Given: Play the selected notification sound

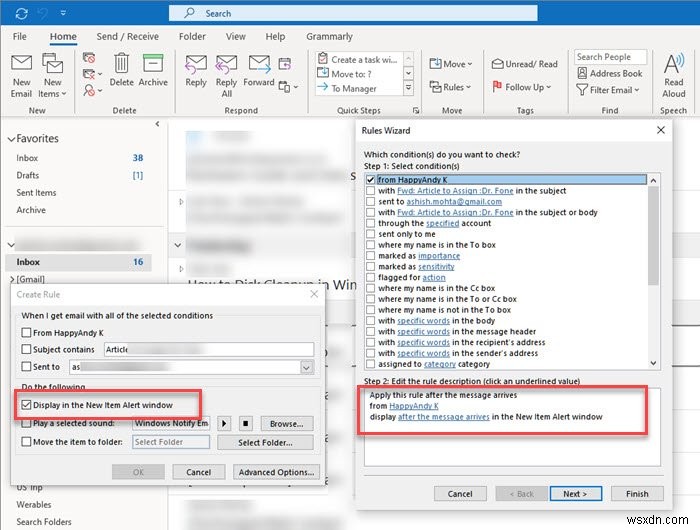Looking at the screenshot, I should click(224, 424).
